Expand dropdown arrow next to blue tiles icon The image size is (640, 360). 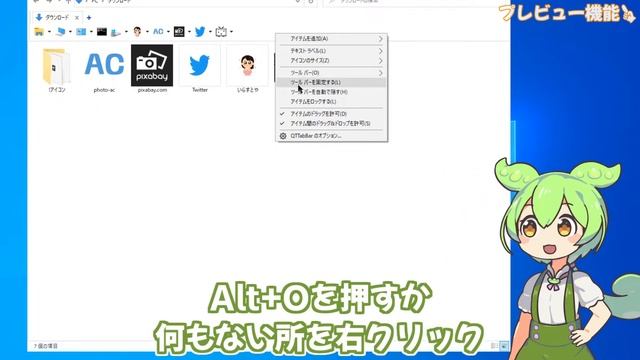(x=91, y=32)
